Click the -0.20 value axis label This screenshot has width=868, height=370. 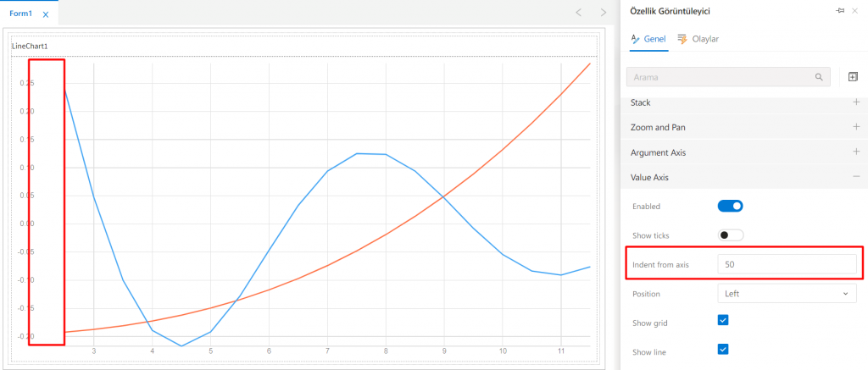click(25, 336)
